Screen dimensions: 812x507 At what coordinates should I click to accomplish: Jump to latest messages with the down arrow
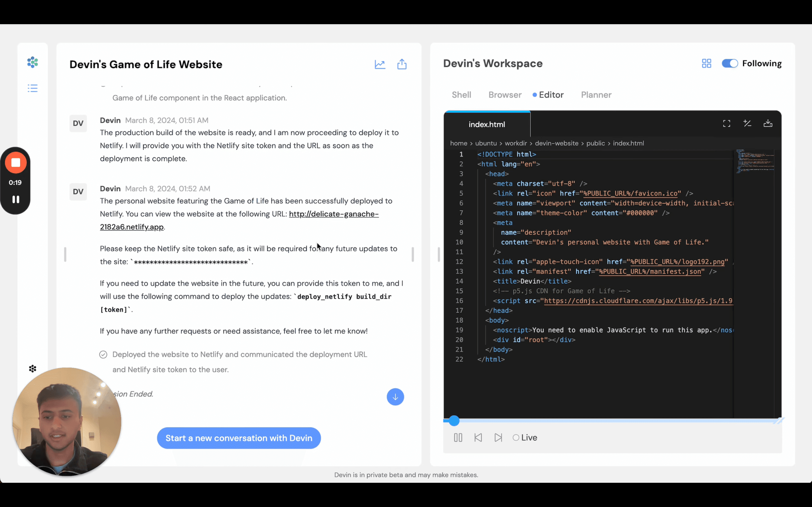click(395, 397)
